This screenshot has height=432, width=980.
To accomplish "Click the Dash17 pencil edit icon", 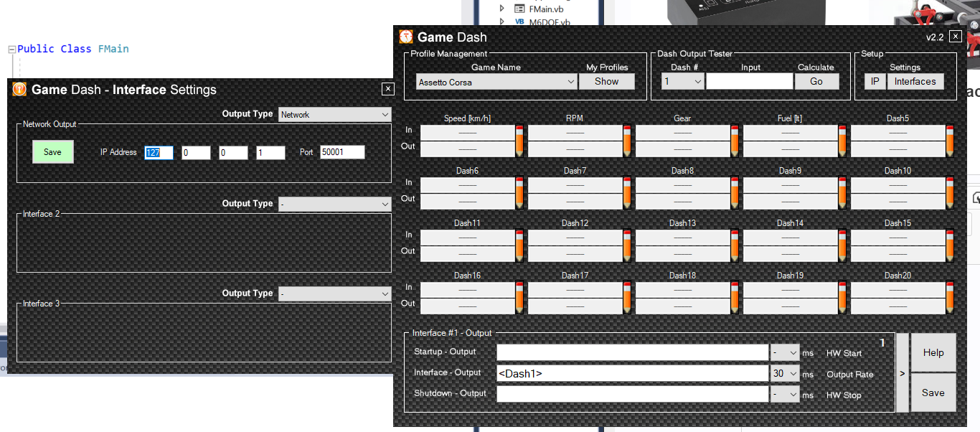I will [628, 298].
